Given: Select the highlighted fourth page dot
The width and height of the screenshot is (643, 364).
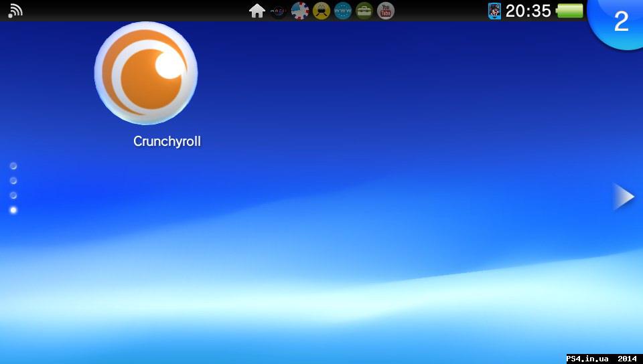Looking at the screenshot, I should (x=13, y=210).
